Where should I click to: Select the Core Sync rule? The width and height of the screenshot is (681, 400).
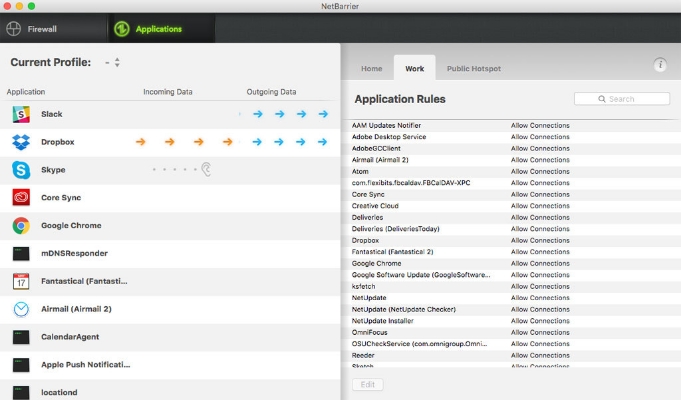[x=368, y=195]
